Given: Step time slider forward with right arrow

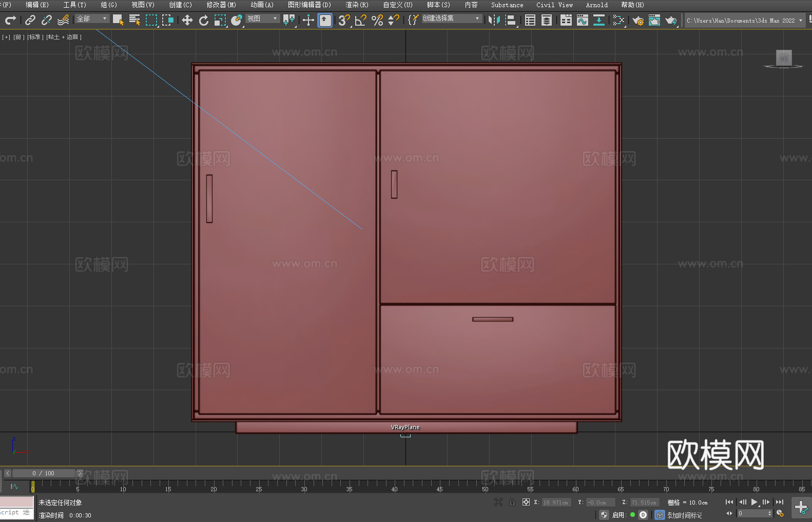Looking at the screenshot, I should tap(80, 473).
